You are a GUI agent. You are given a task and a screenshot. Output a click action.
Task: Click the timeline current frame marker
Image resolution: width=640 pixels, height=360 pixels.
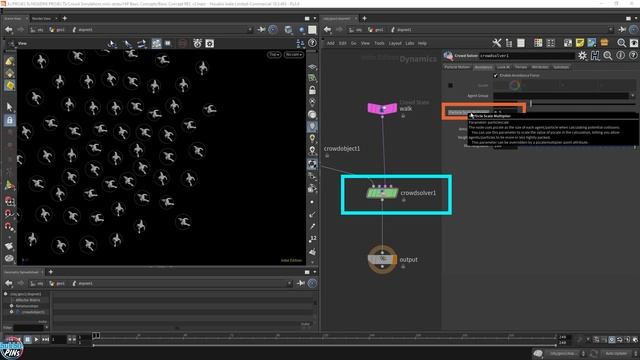coord(96,336)
